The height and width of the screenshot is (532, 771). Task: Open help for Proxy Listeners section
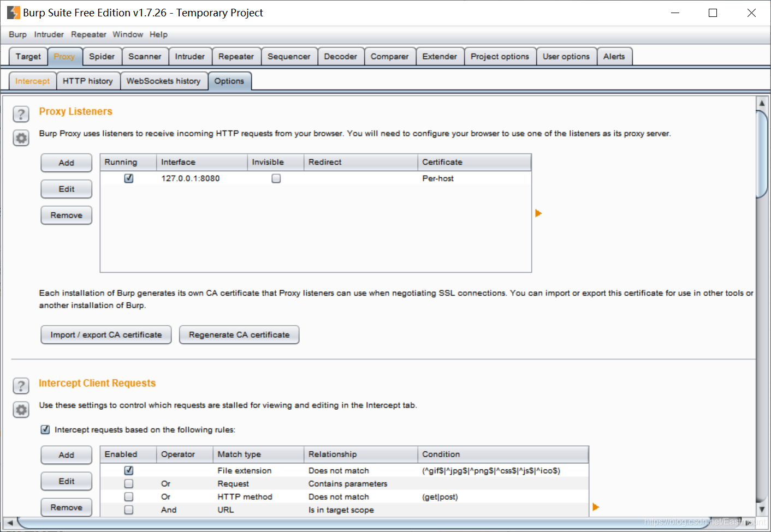pyautogui.click(x=21, y=114)
